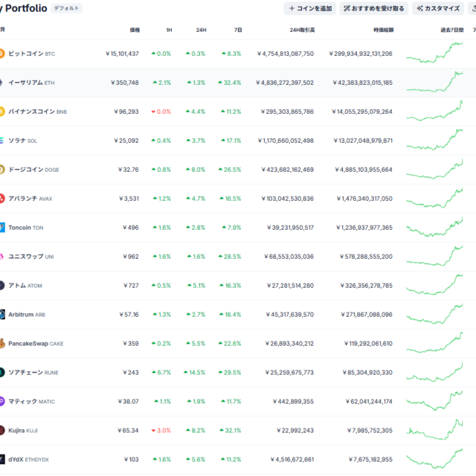Click the デフォルト default badge
The width and height of the screenshot is (476, 476).
(66, 8)
